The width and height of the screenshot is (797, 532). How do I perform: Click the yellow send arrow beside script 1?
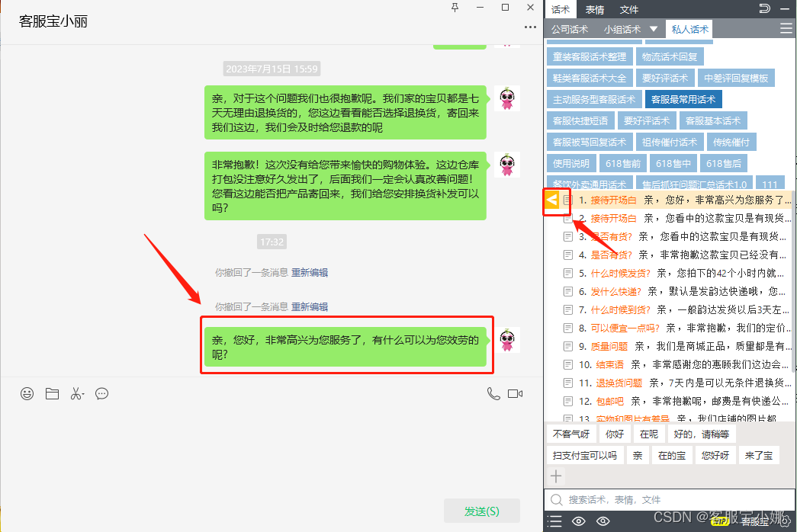[x=551, y=200]
